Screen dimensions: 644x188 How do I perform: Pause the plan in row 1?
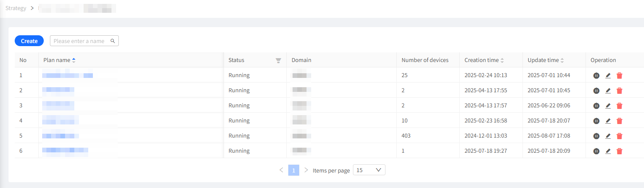[596, 76]
